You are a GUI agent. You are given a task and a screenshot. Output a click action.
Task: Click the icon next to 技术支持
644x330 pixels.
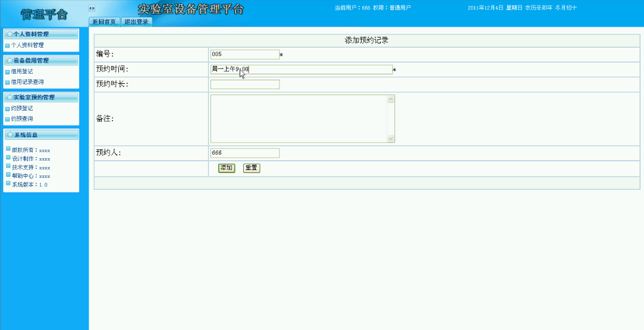click(x=8, y=166)
